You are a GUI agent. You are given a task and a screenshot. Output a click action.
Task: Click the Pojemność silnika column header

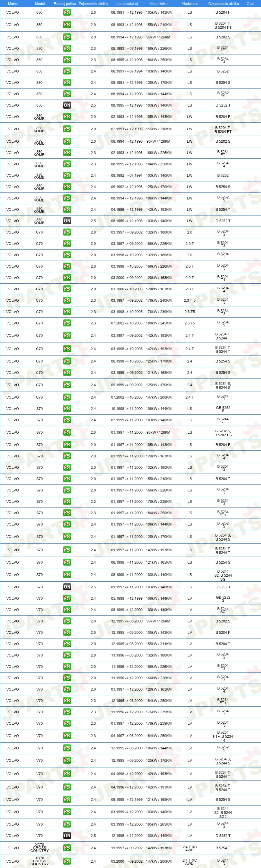(x=93, y=4)
